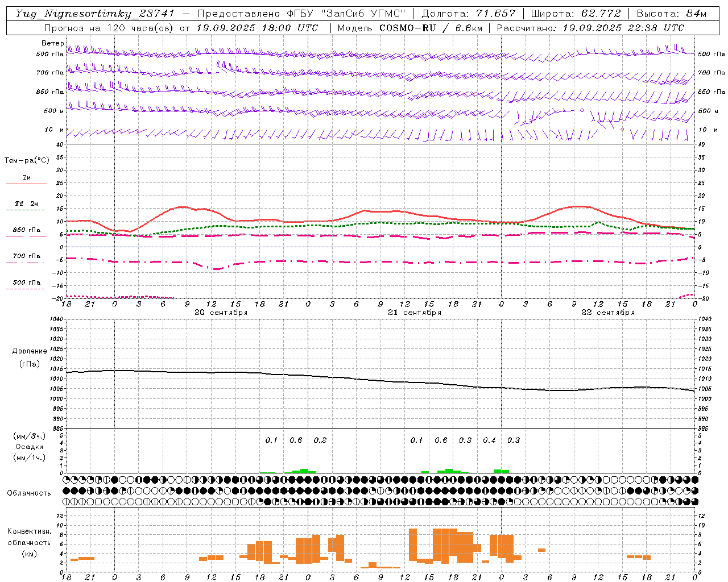Click the (км) unit label under convective cloudiness
The image size is (728, 582).
click(x=30, y=554)
